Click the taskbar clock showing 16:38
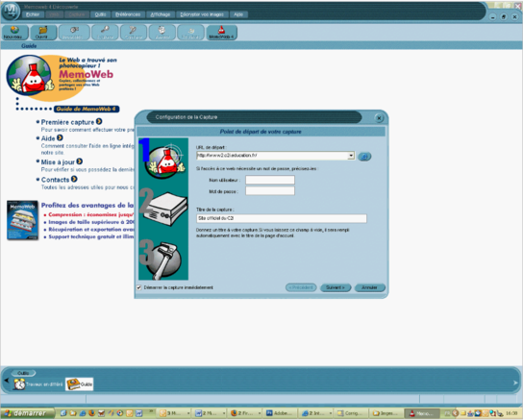The width and height of the screenshot is (523, 420). pyautogui.click(x=511, y=413)
